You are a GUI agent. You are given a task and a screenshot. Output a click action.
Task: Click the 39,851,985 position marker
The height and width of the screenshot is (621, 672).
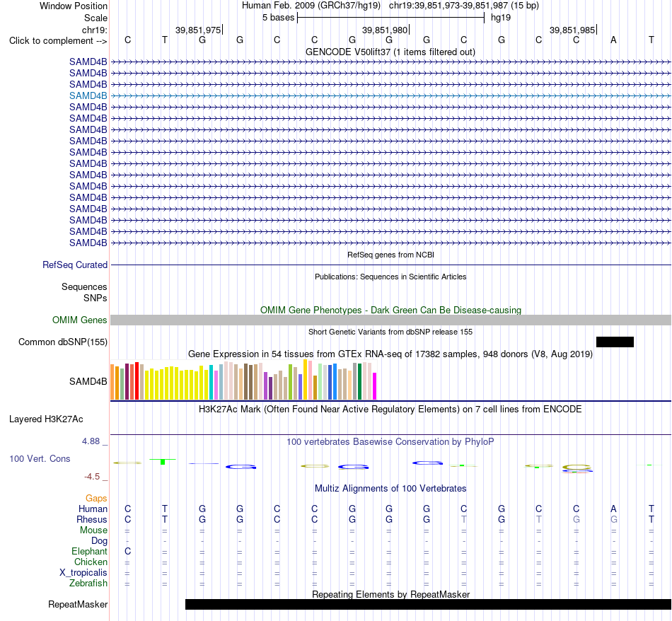tap(572, 30)
